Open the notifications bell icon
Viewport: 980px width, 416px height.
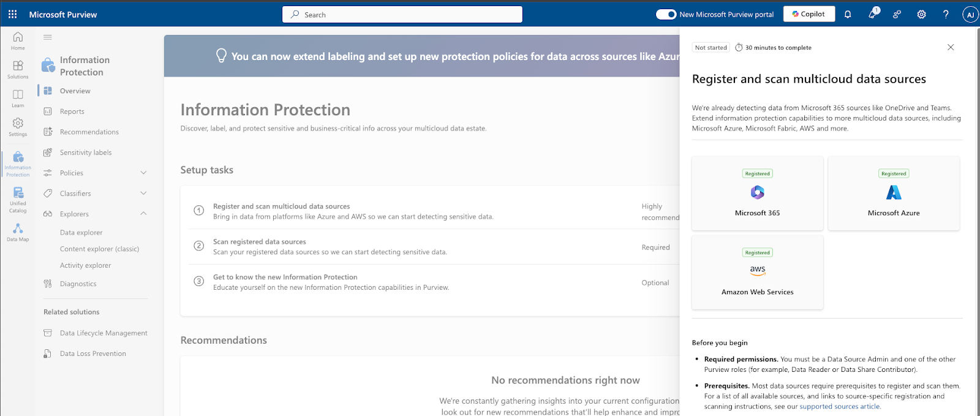click(848, 14)
